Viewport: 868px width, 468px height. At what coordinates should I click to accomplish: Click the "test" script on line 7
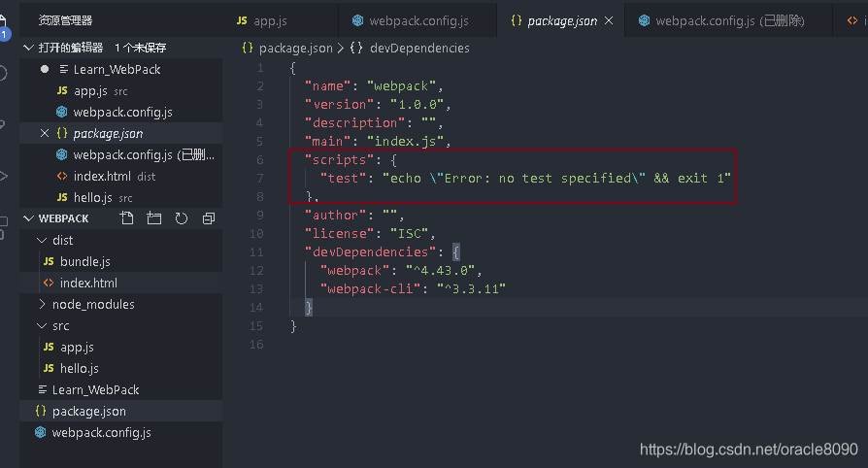tap(343, 179)
